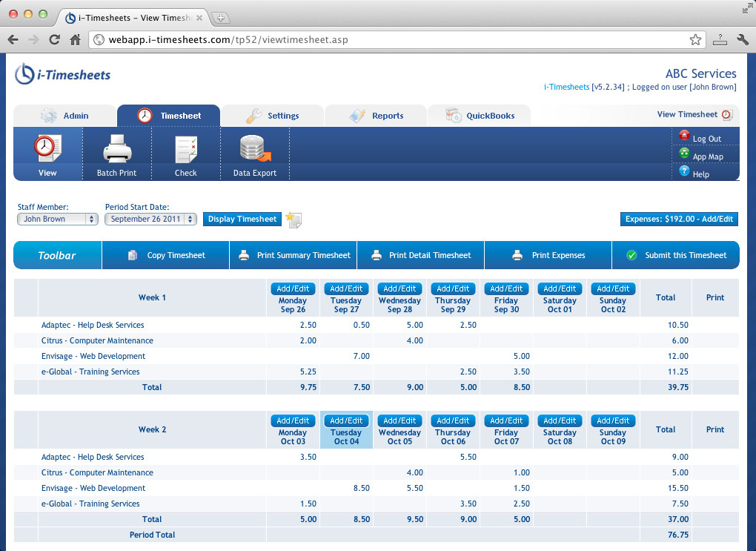Close the i-Timesheets browser tab
This screenshot has width=756, height=551.
pos(199,18)
